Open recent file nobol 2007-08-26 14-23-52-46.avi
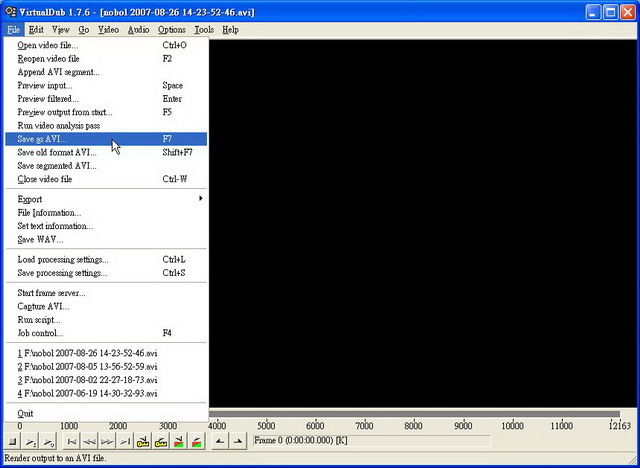Viewport: 640px width, 468px height. coord(106,353)
